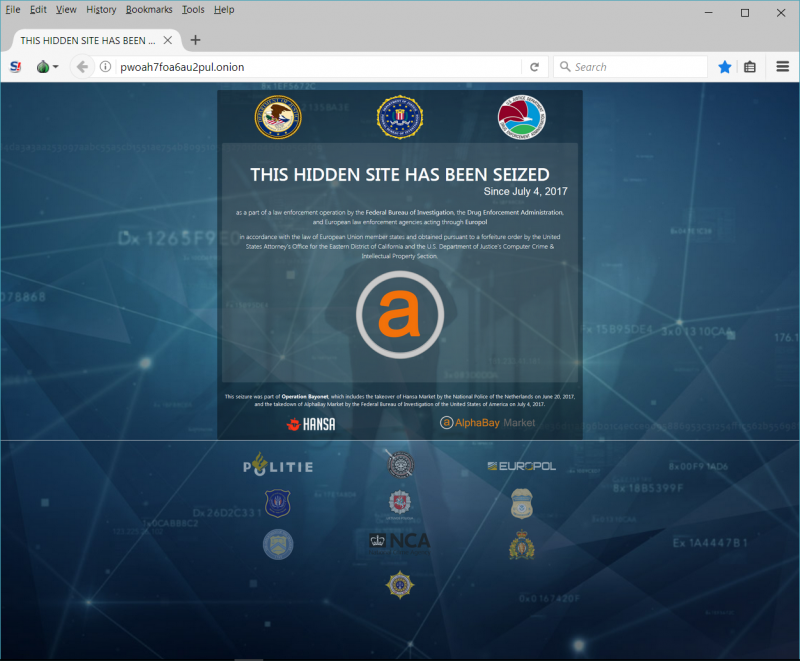Open the Tools menu

(193, 9)
